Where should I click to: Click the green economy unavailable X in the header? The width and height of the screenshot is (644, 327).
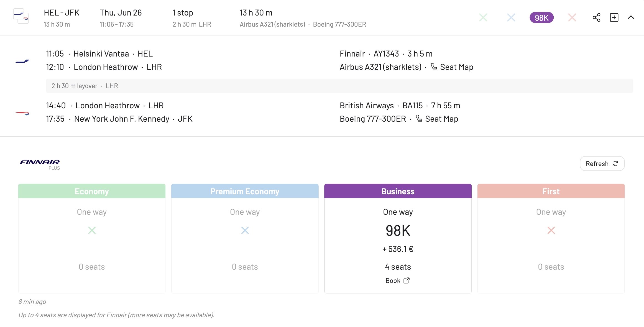(483, 17)
